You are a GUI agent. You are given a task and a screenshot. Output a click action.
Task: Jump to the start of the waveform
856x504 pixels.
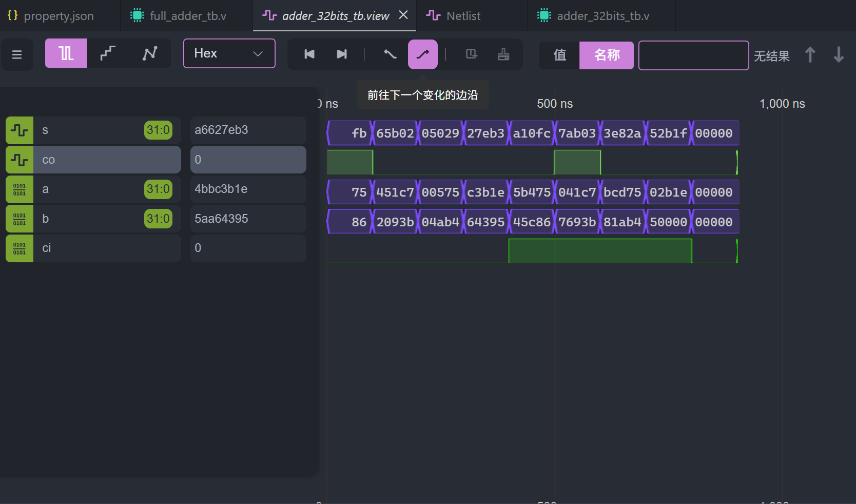click(x=309, y=54)
